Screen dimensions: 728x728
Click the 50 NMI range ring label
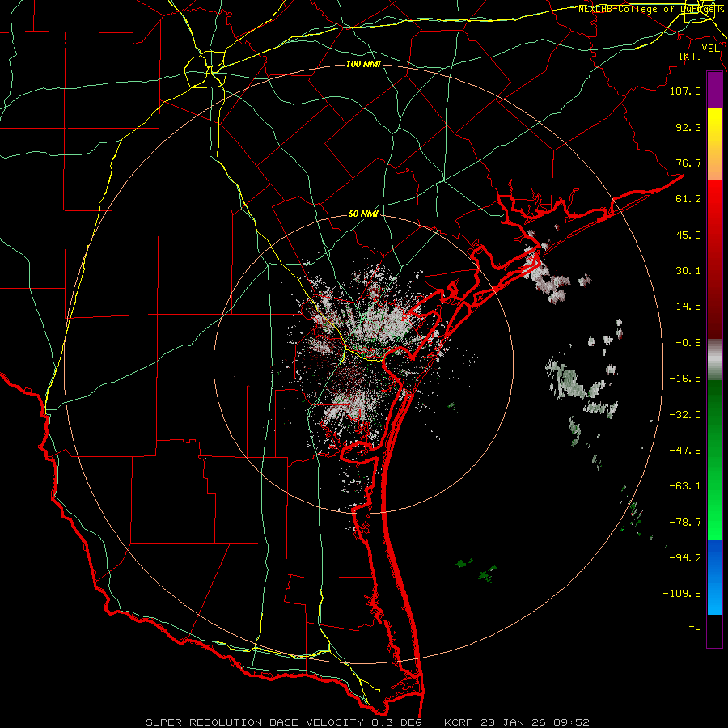363,214
